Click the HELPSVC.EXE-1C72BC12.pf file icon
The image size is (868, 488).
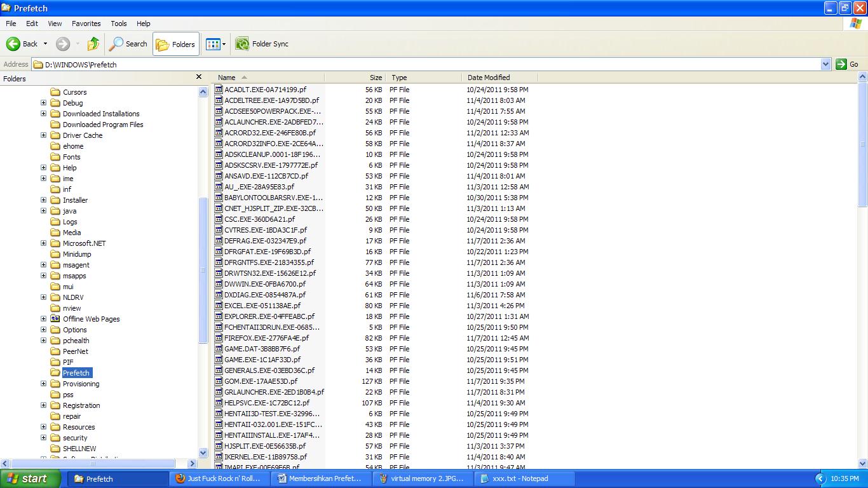[x=219, y=403]
